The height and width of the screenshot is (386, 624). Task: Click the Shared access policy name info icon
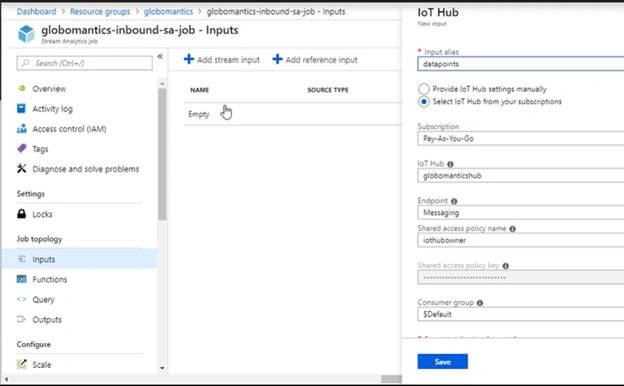coord(513,229)
